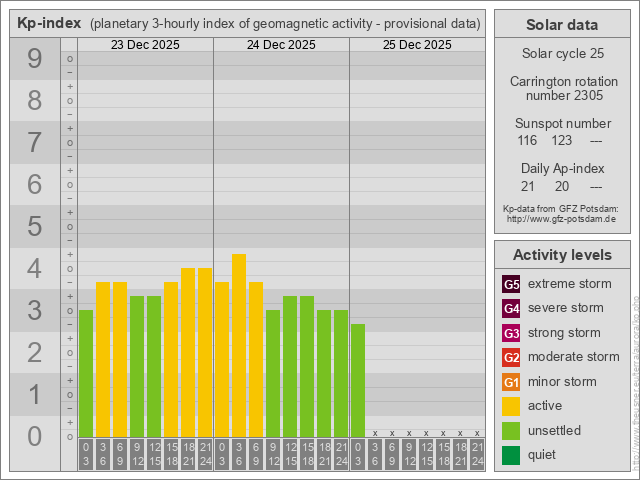Click the G5 extreme storm badge
The image size is (640, 480).
[x=511, y=284]
